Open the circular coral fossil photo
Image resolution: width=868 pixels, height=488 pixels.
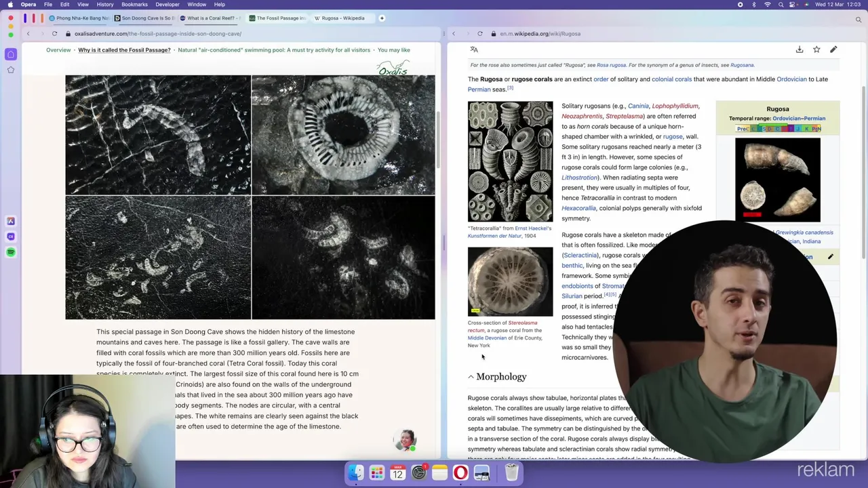pos(343,135)
